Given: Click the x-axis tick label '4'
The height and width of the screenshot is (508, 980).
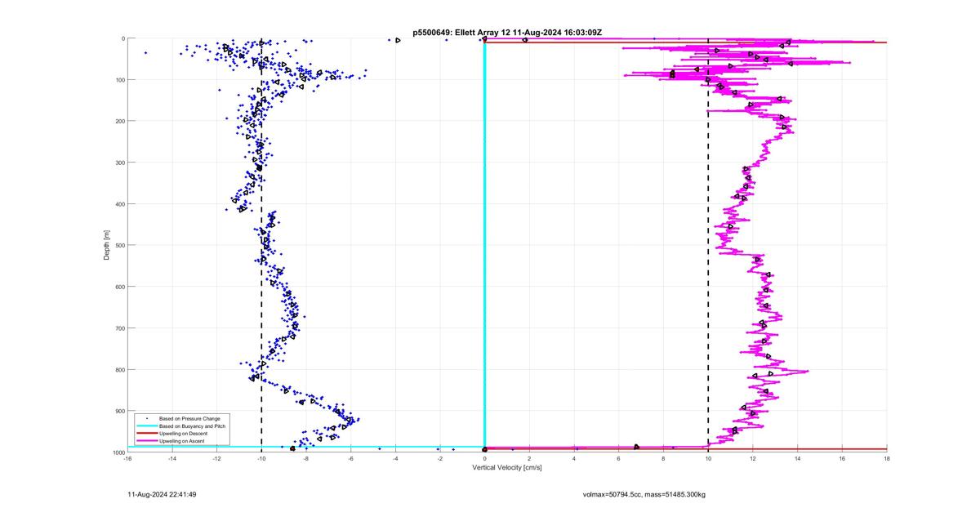Looking at the screenshot, I should (574, 458).
